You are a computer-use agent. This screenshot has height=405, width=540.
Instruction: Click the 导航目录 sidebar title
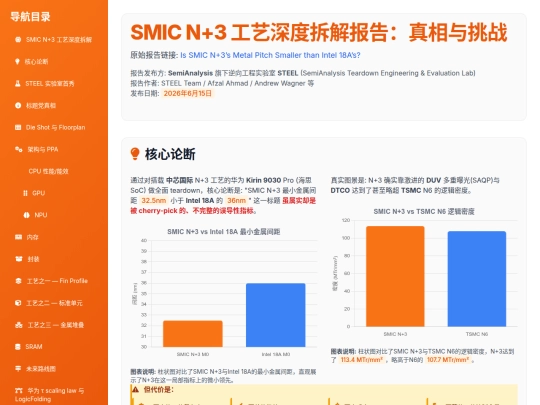(x=30, y=17)
